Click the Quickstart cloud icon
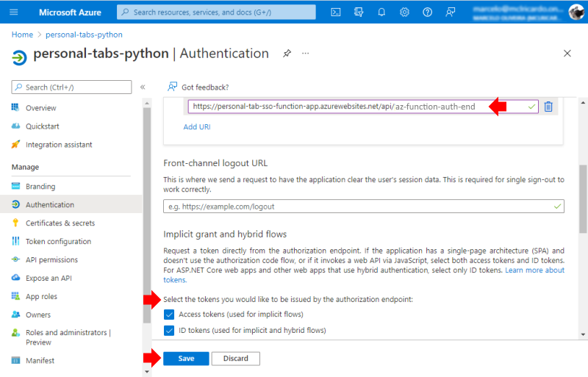 click(15, 126)
